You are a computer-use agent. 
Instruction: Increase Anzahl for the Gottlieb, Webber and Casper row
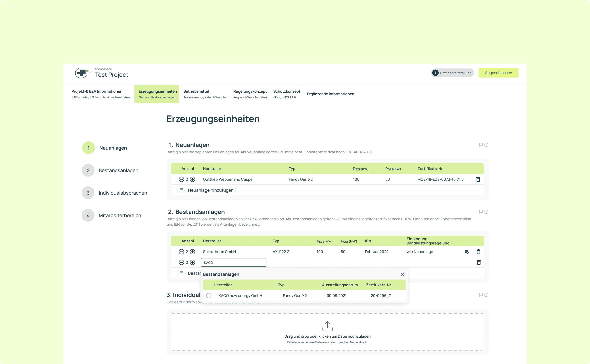[192, 179]
